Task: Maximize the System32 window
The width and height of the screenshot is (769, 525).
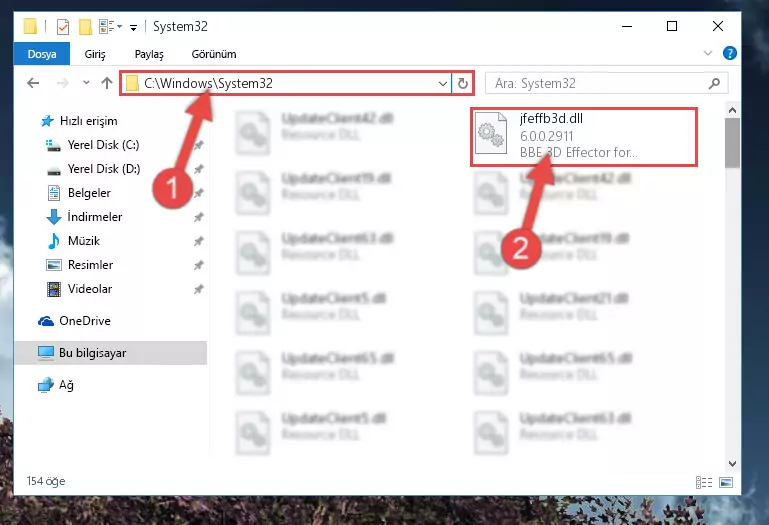Action: coord(672,26)
